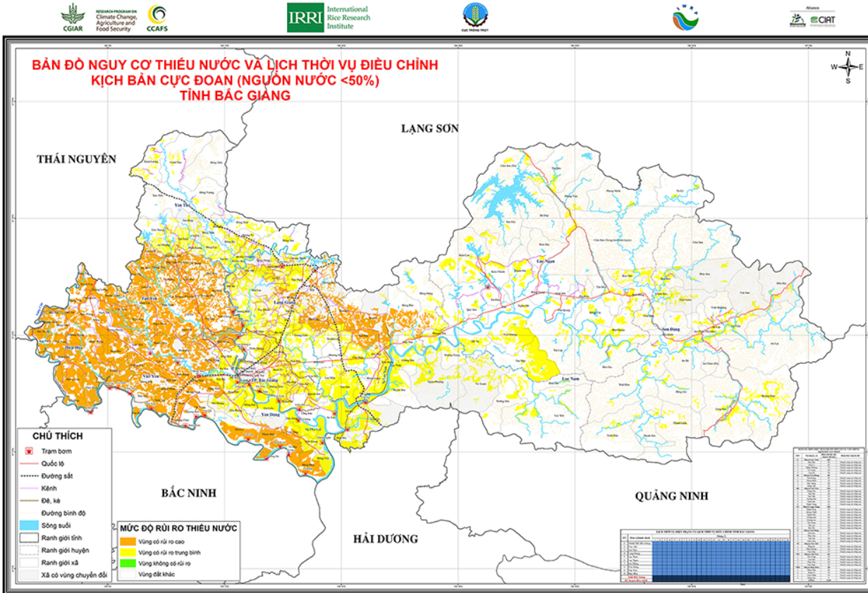
Task: Click the HẢI DƯƠNG province label
Action: pos(385,539)
